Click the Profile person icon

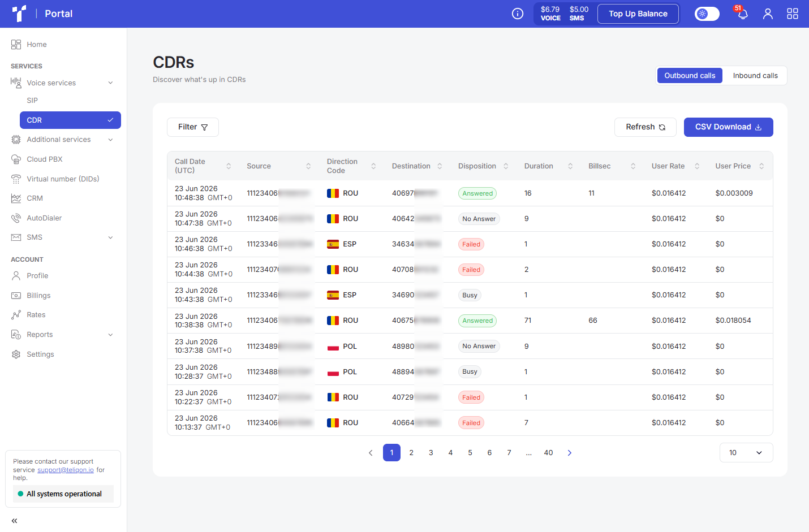point(16,276)
